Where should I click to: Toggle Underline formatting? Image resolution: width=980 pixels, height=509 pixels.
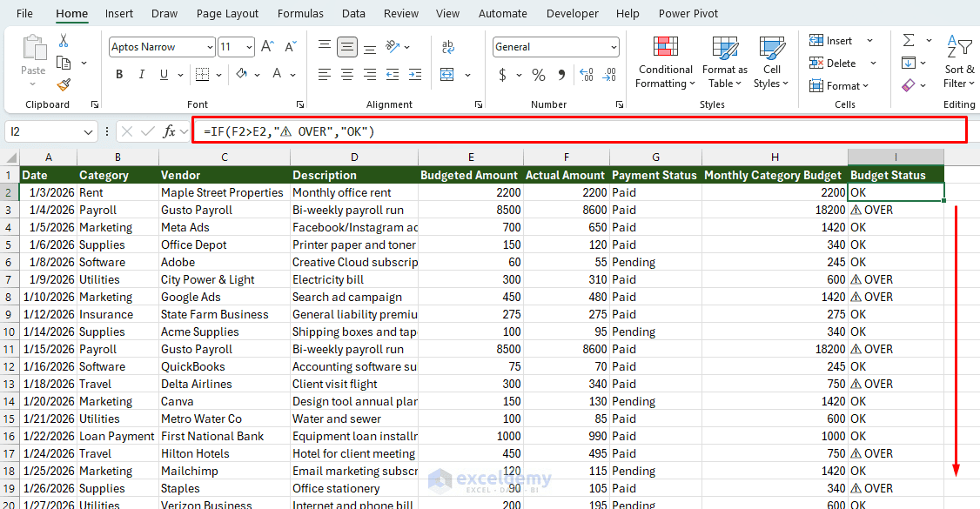164,74
